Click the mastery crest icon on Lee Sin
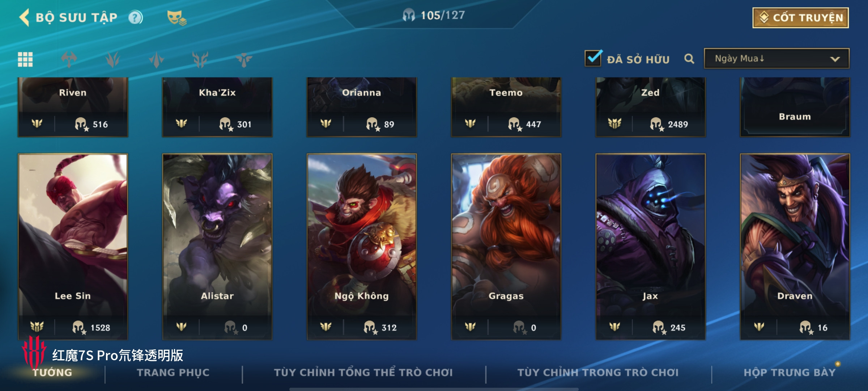This screenshot has width=868, height=391. pos(37,327)
